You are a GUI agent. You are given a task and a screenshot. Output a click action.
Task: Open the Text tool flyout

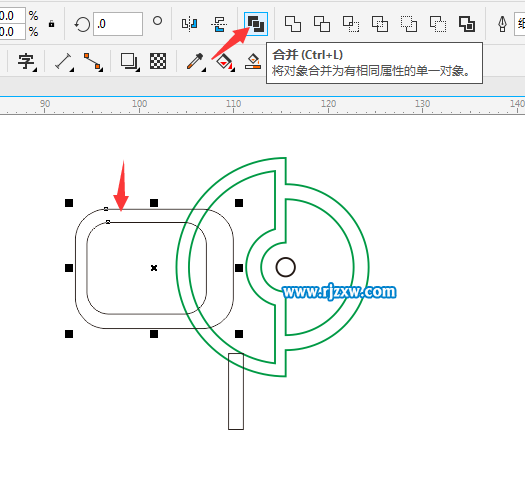[x=27, y=62]
